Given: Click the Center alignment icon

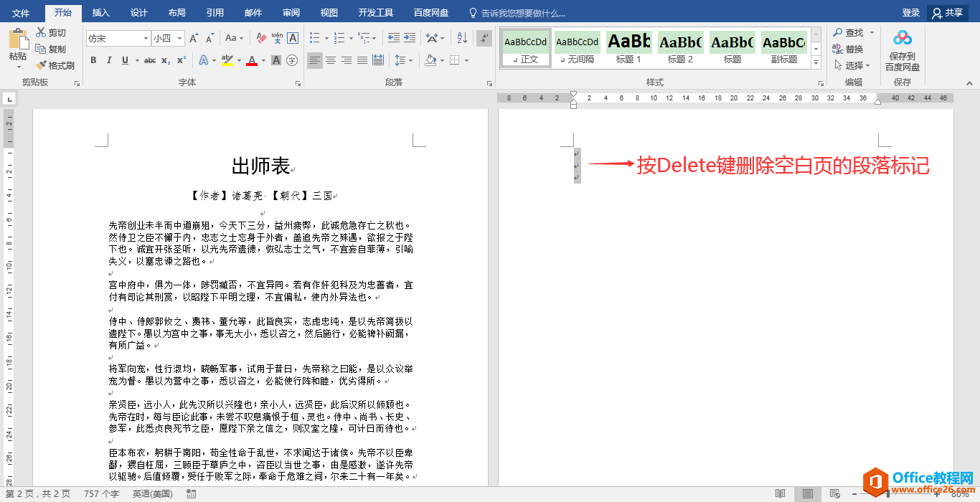Looking at the screenshot, I should coord(331,60).
